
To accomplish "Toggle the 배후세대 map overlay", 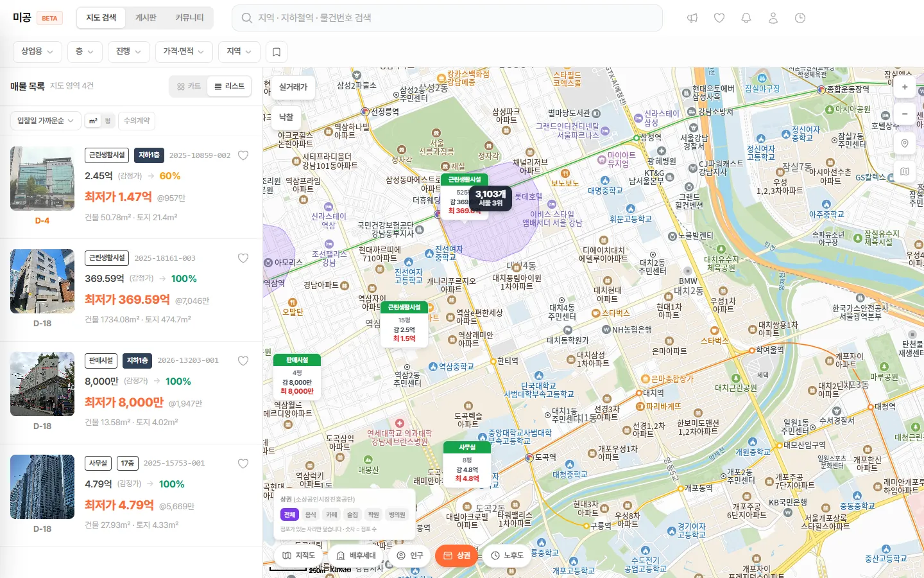I will click(356, 556).
